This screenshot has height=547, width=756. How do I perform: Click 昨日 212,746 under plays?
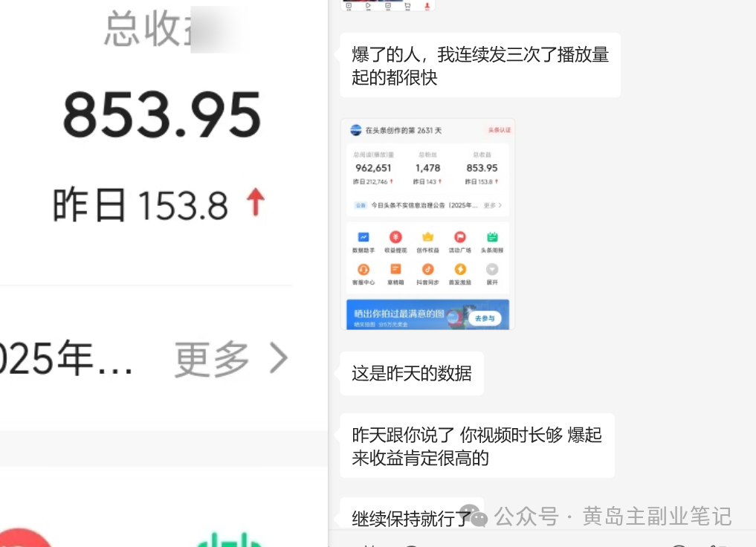coord(370,181)
